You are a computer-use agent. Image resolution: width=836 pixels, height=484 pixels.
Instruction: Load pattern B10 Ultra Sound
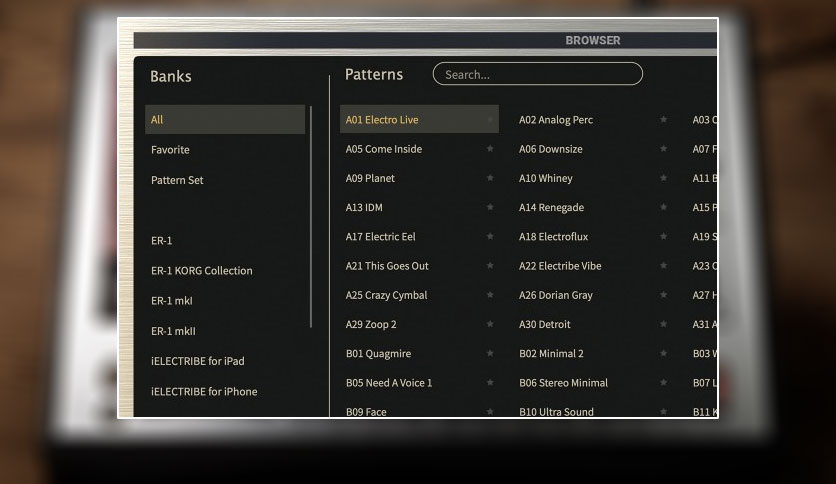pyautogui.click(x=556, y=412)
